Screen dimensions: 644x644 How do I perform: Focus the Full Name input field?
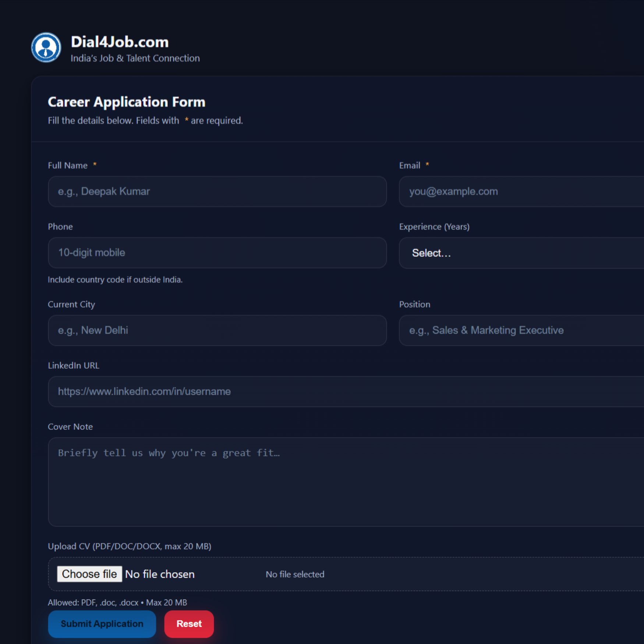coord(217,191)
